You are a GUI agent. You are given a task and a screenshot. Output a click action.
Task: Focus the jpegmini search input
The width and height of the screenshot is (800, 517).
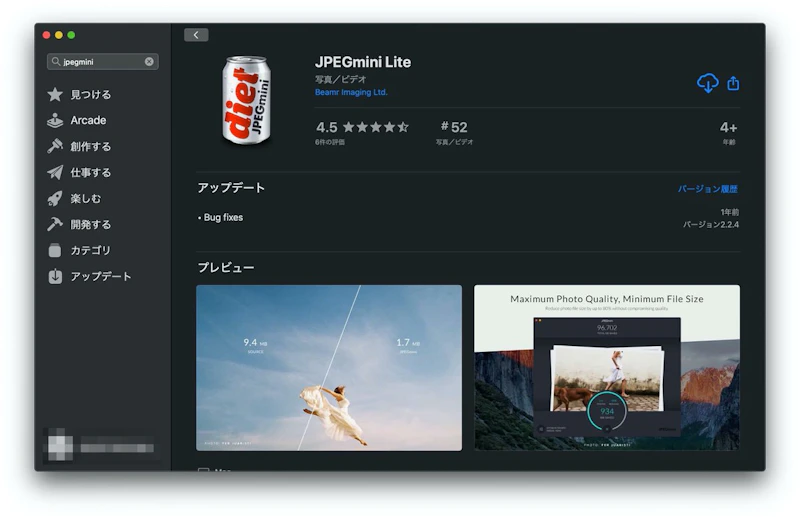click(x=103, y=62)
